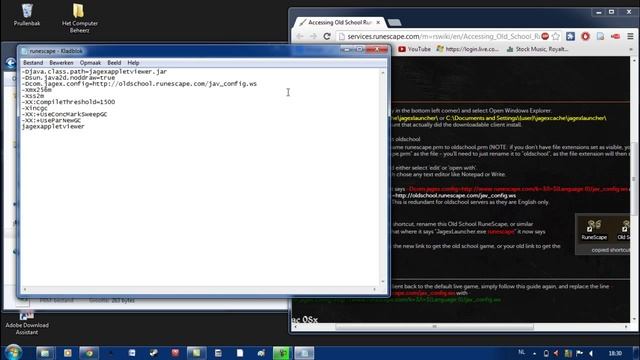Click the blue puzzle extension icon in Chrome
The height and width of the screenshot is (360, 640).
570,36
